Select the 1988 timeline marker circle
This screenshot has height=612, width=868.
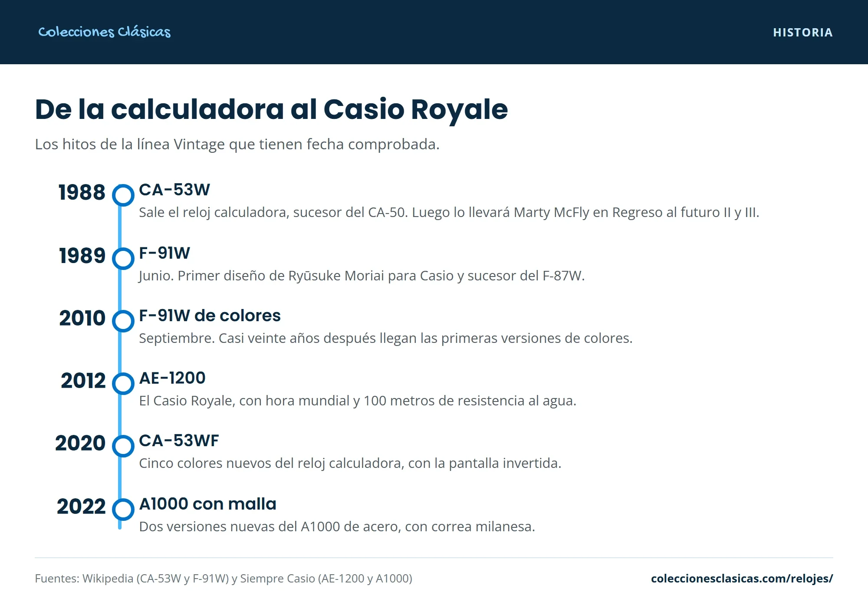[x=123, y=195]
